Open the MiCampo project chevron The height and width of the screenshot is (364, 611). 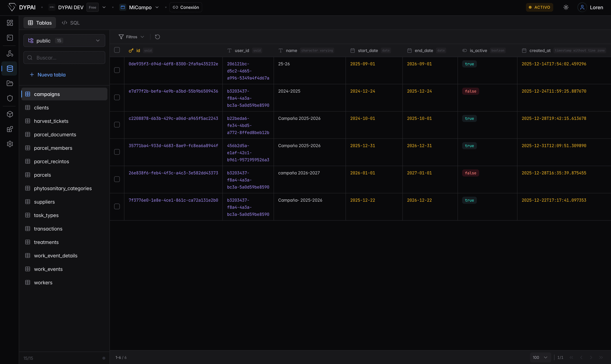tap(157, 7)
